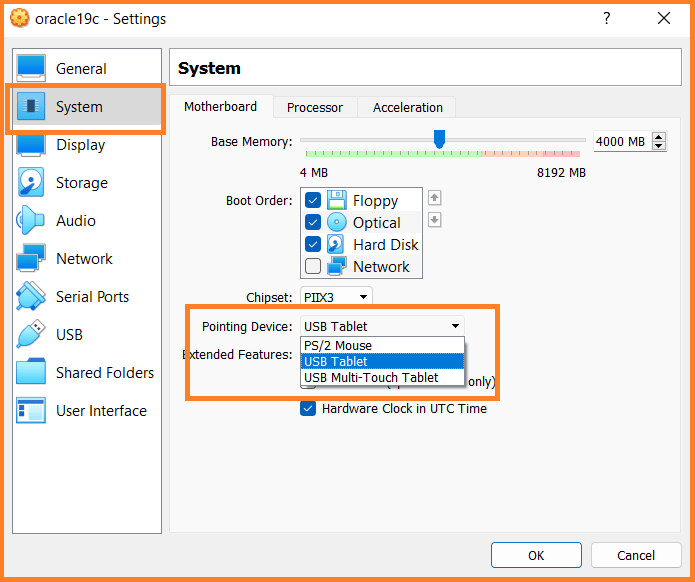Screen dimensions: 695x582
Task: Increase base memory with up stepper arrow
Action: click(659, 137)
